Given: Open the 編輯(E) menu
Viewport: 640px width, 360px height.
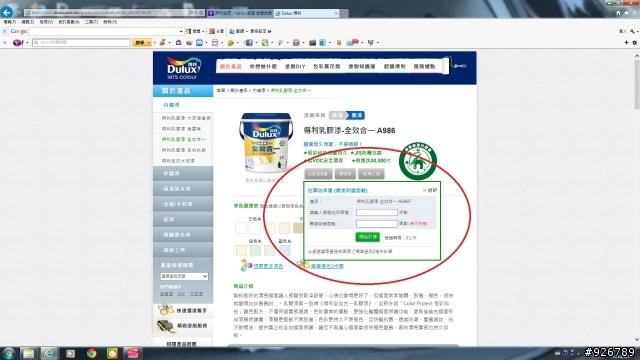Looking at the screenshot, I should [x=27, y=22].
